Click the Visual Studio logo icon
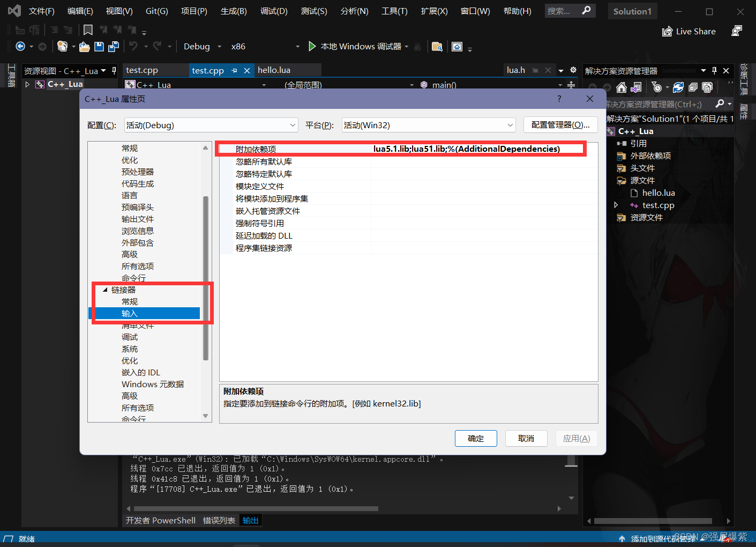The width and height of the screenshot is (756, 547). tap(14, 11)
